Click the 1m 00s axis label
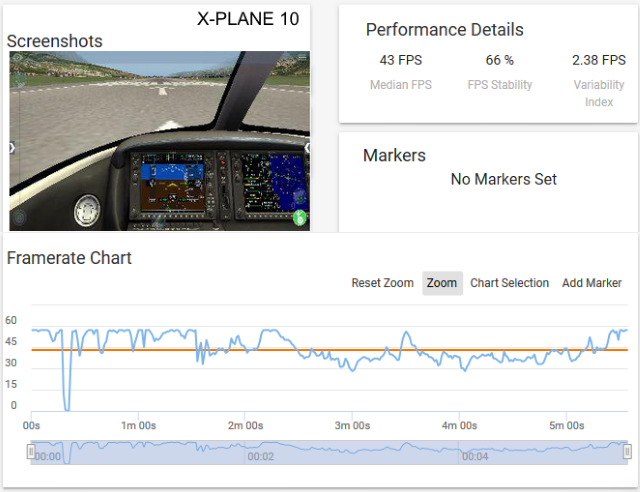 [138, 425]
